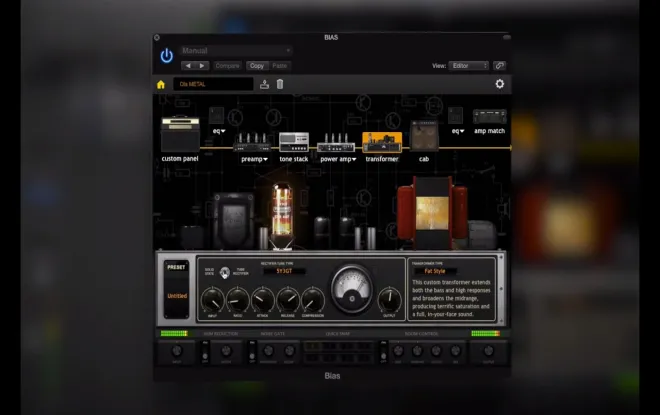The image size is (660, 415).
Task: Open the PRESET panel button
Action: click(x=176, y=267)
